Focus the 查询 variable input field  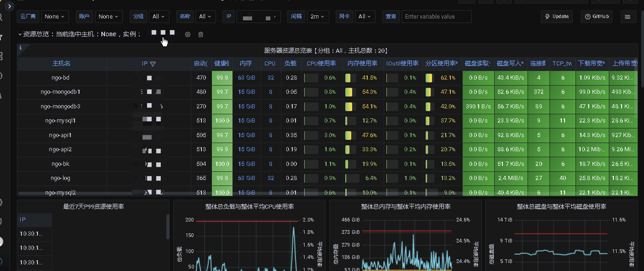point(436,17)
